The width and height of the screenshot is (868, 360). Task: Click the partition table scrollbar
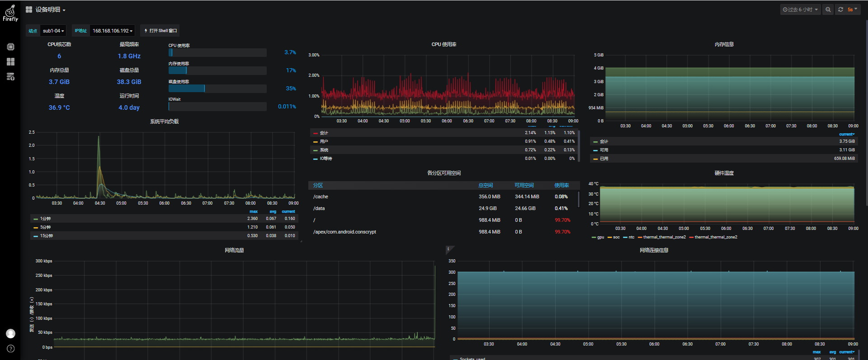[578, 199]
